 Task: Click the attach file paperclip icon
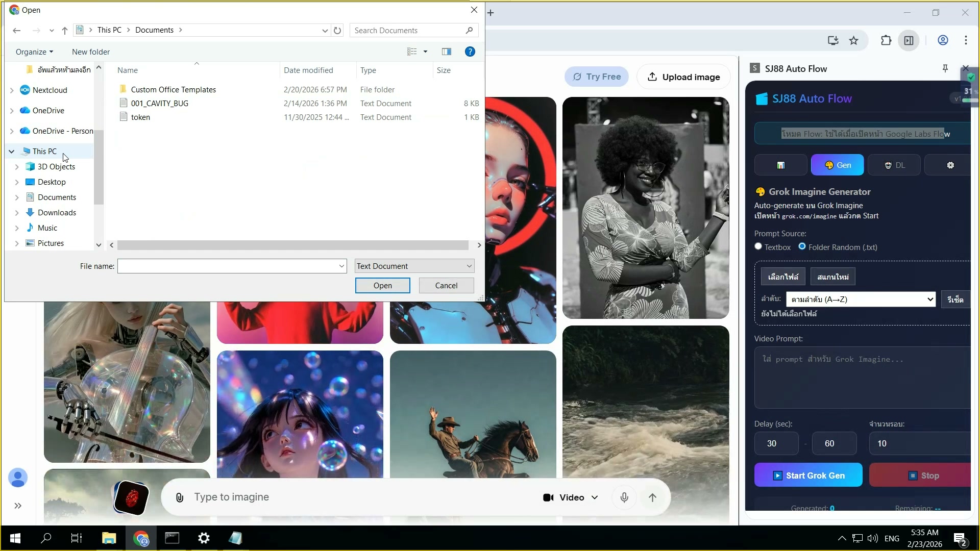pos(180,497)
